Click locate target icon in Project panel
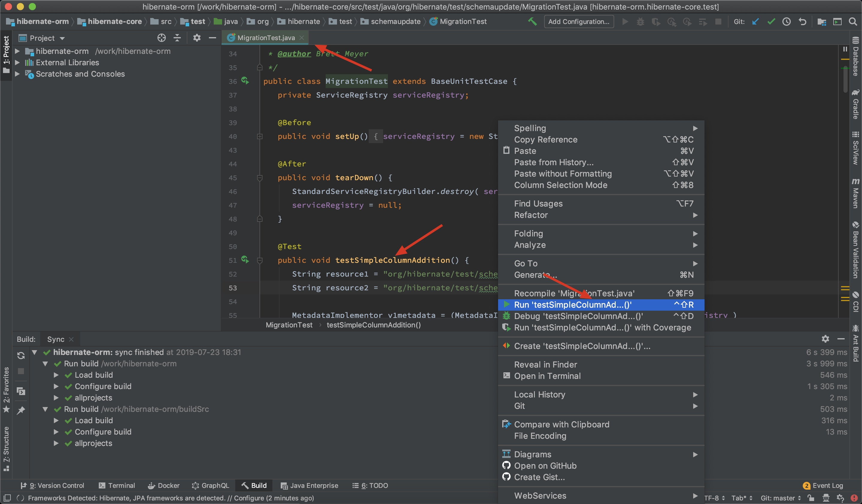The width and height of the screenshot is (862, 504). tap(161, 38)
